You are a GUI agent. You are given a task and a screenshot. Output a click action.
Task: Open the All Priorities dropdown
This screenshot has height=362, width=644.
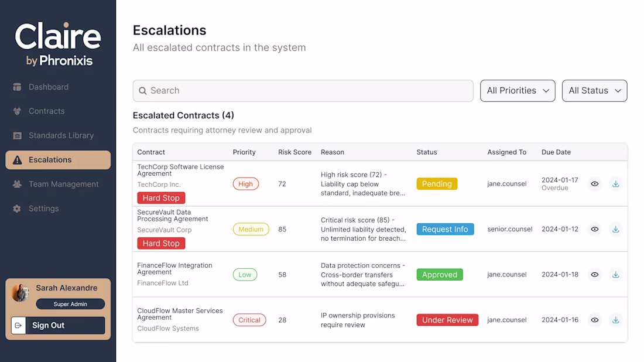point(518,91)
